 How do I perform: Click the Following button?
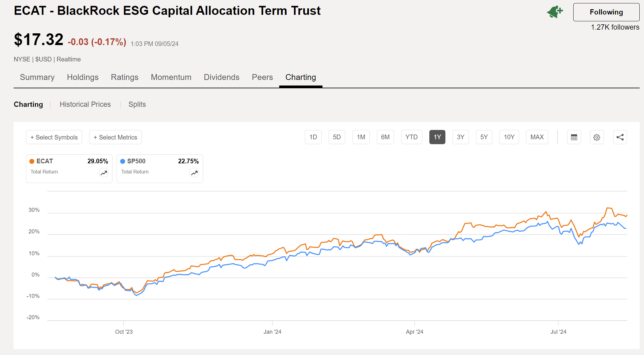pyautogui.click(x=606, y=12)
